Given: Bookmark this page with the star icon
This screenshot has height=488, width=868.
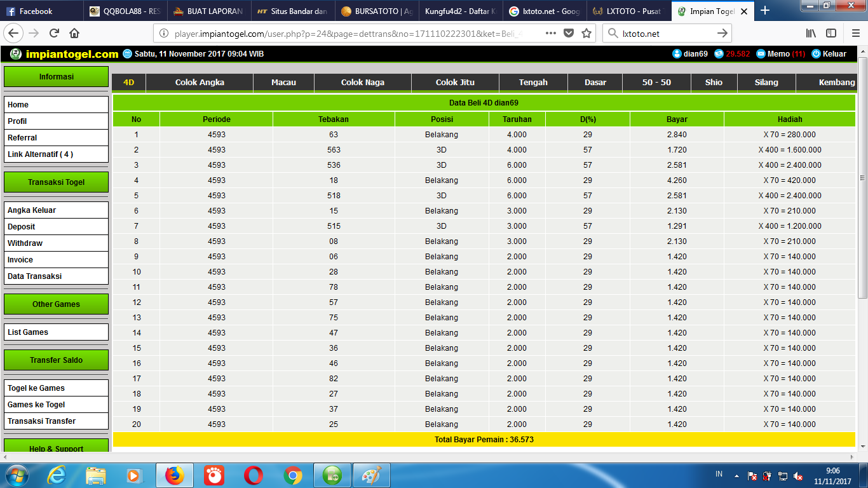Looking at the screenshot, I should [587, 33].
